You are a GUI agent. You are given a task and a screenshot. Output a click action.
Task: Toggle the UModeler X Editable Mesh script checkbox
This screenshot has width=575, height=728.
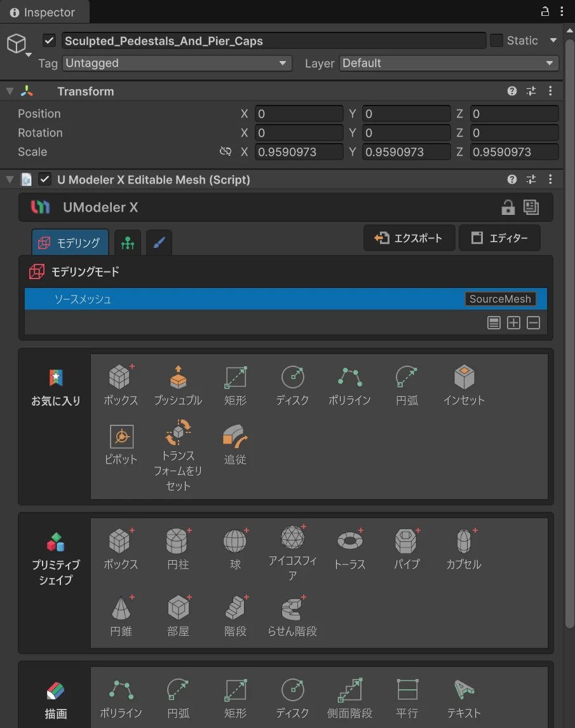point(44,179)
